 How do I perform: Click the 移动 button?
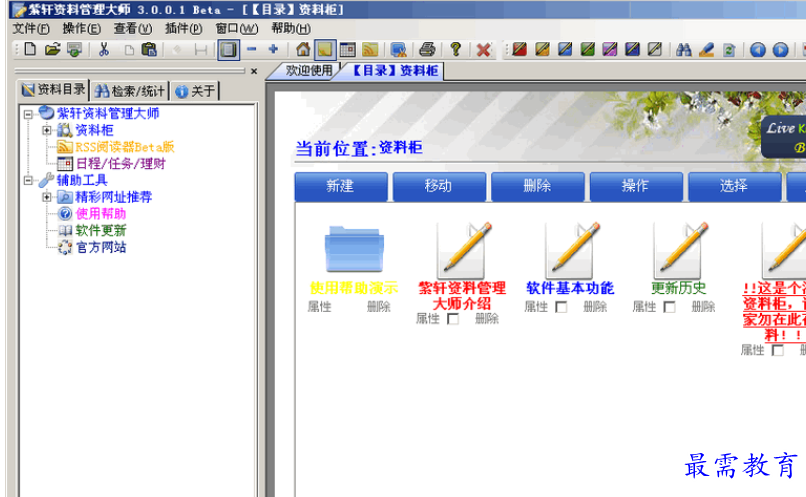tap(439, 186)
